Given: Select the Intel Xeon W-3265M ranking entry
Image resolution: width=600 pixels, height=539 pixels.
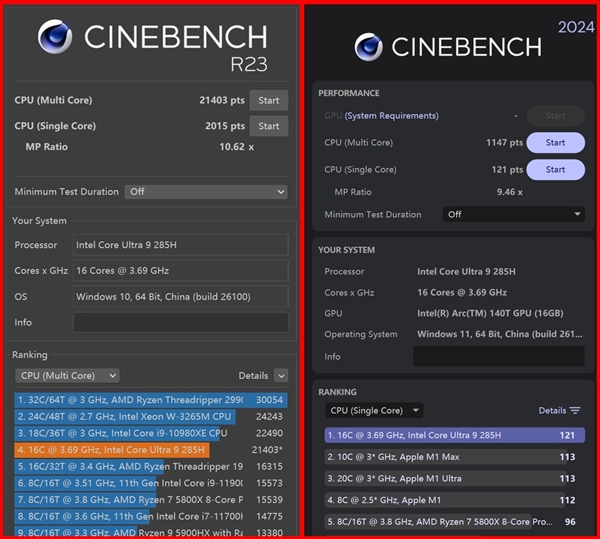Looking at the screenshot, I should [x=150, y=416].
